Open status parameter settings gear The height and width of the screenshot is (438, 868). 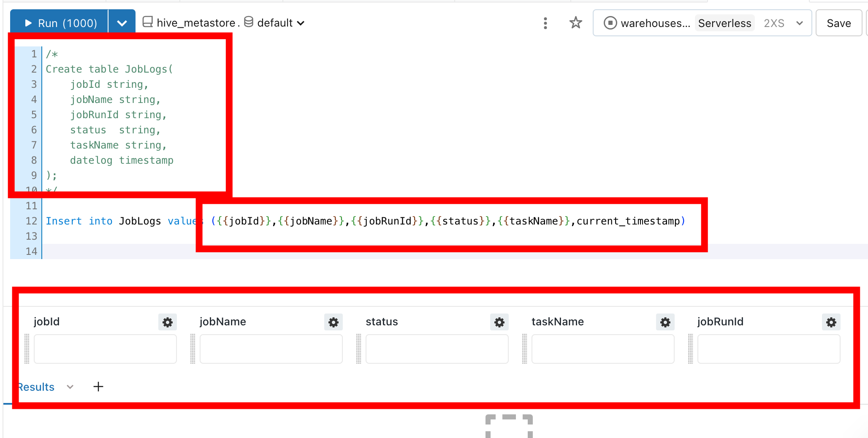click(x=499, y=322)
